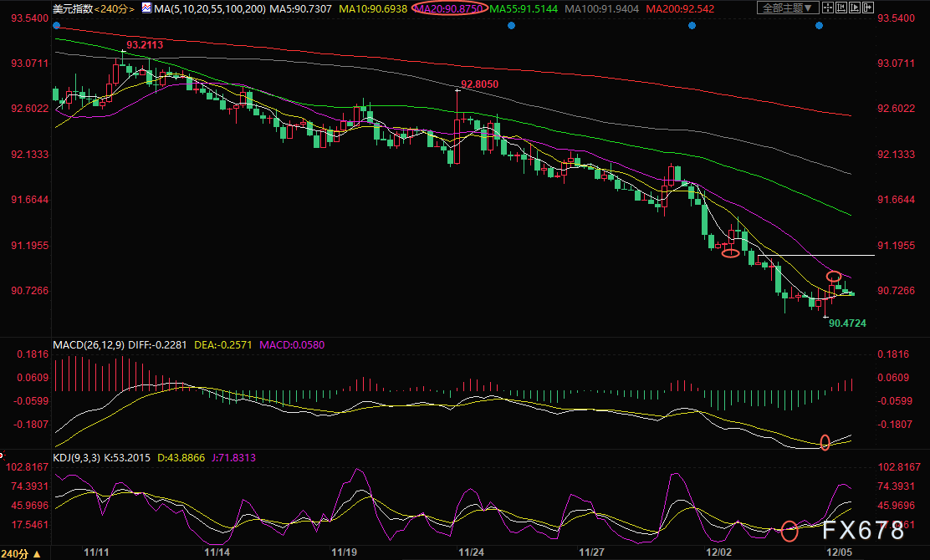Click the rightmost icon in top-right toolbar
This screenshot has width=930, height=560.
coord(869,8)
